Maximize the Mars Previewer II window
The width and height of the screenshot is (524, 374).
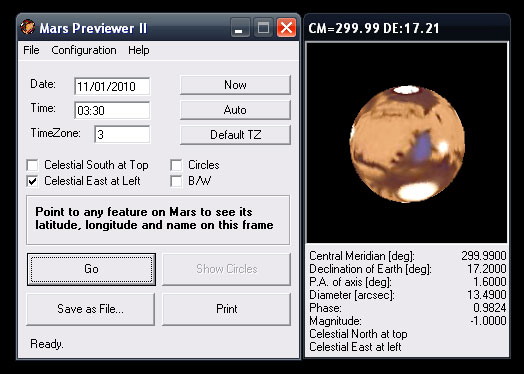point(263,27)
